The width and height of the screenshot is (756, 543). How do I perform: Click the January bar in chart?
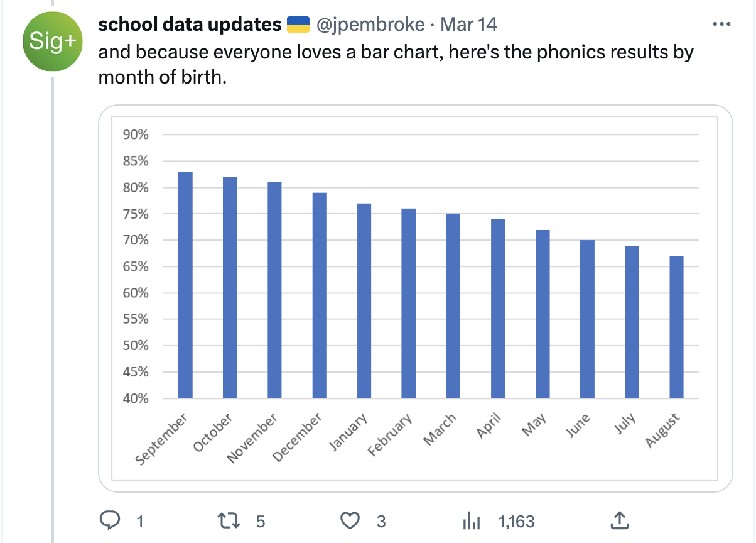pyautogui.click(x=364, y=300)
